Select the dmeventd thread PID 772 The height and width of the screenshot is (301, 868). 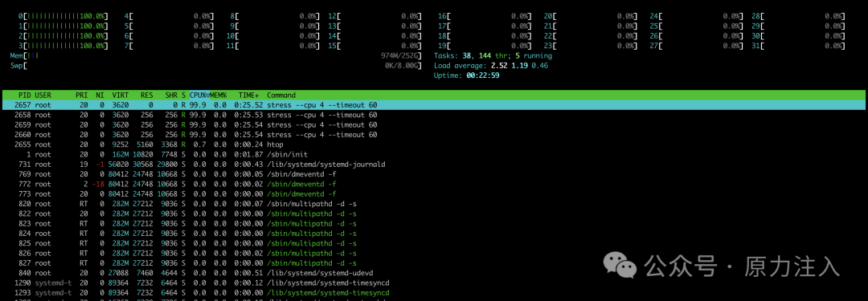433,185
